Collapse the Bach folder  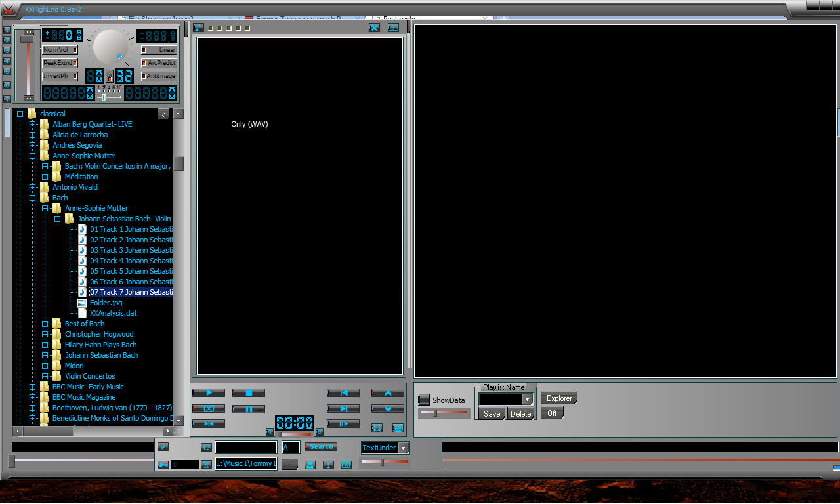(33, 198)
